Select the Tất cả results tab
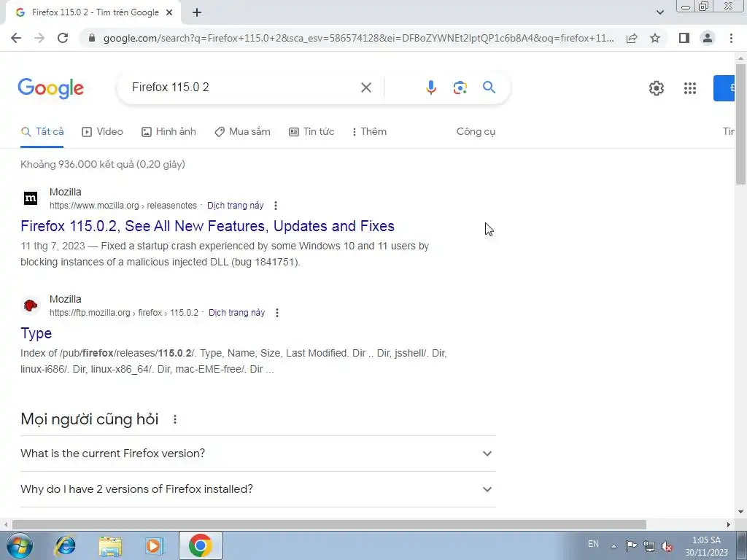747x560 pixels. [42, 132]
